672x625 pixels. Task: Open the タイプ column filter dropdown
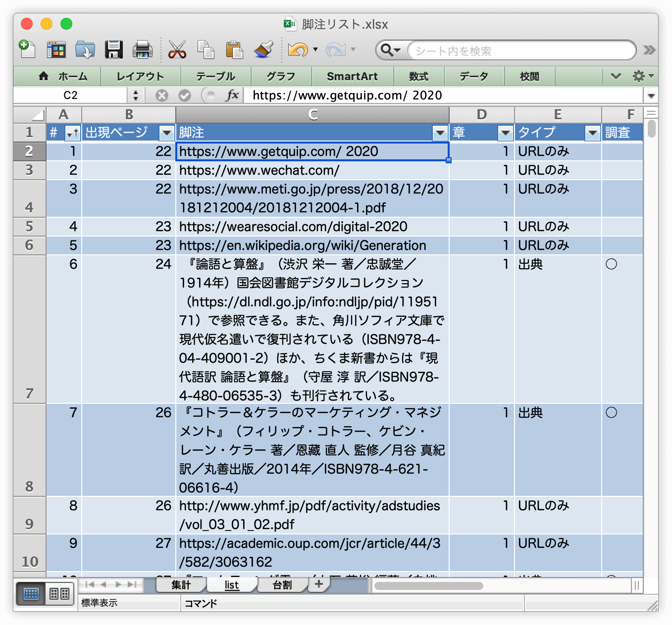click(593, 133)
